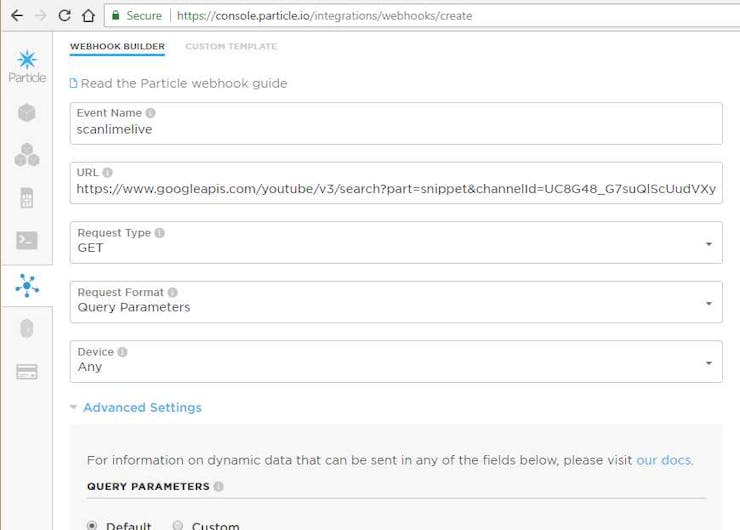740x530 pixels.
Task: Go to the browser home icon
Action: click(x=88, y=16)
